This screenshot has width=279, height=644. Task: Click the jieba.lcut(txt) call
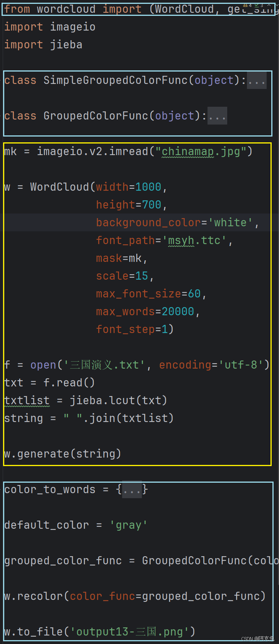point(118,400)
